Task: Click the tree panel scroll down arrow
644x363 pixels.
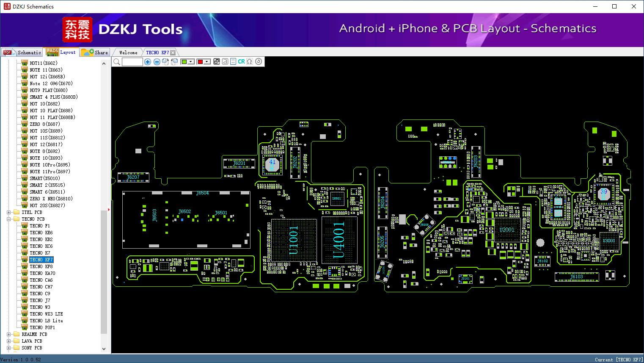Action: click(104, 349)
